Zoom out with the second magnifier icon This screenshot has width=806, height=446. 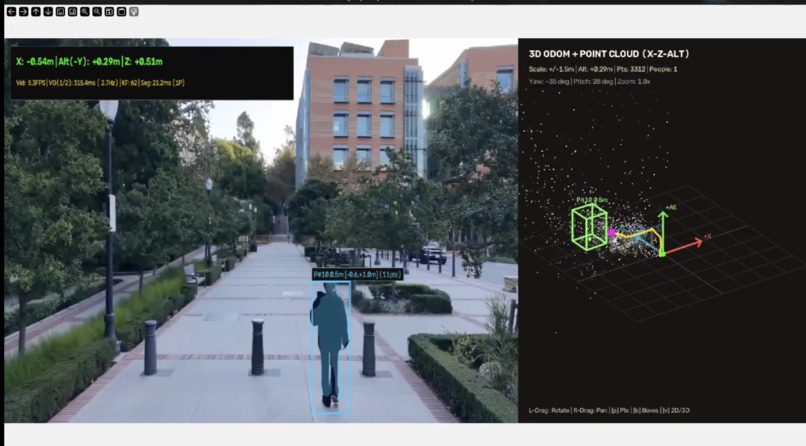(97, 11)
